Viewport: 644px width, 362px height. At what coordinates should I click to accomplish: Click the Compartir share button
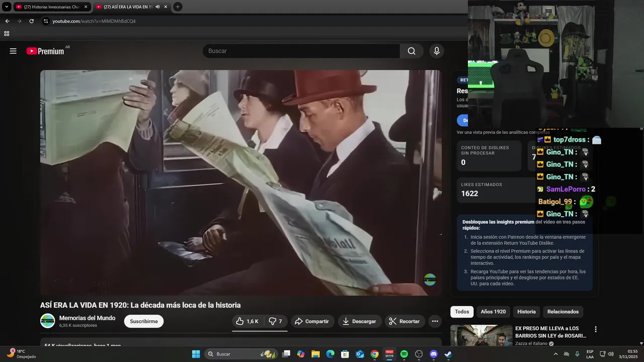(312, 321)
